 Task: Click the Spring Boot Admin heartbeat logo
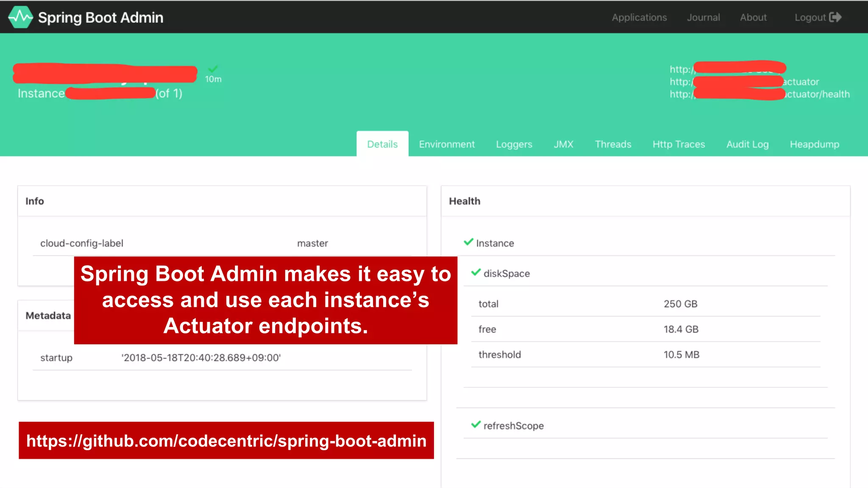[x=20, y=17]
